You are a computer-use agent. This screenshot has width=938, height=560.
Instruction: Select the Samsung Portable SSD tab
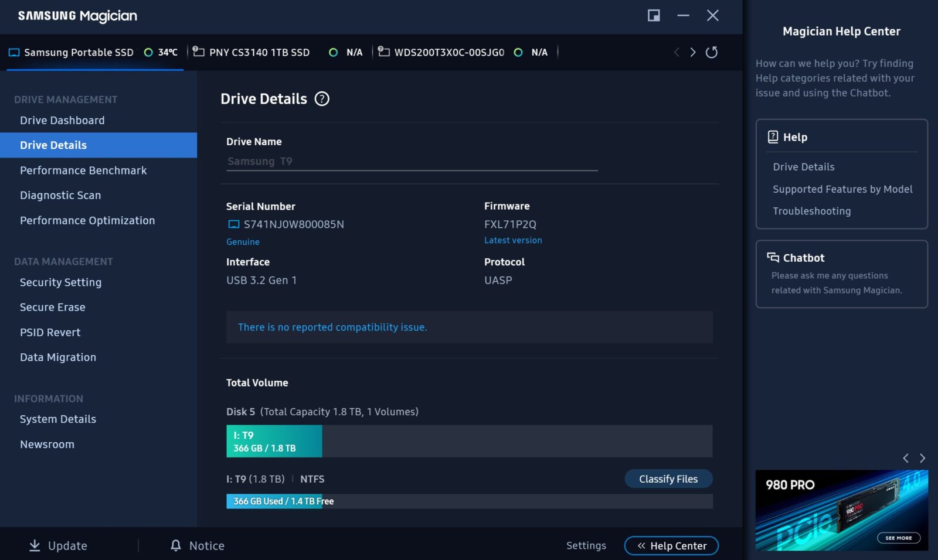pos(79,52)
